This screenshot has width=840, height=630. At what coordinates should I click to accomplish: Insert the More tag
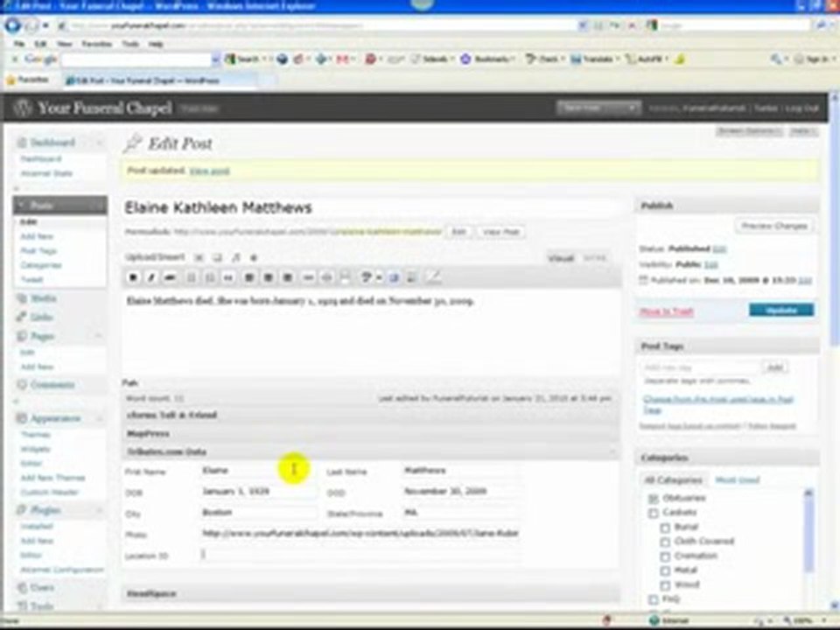tap(346, 277)
